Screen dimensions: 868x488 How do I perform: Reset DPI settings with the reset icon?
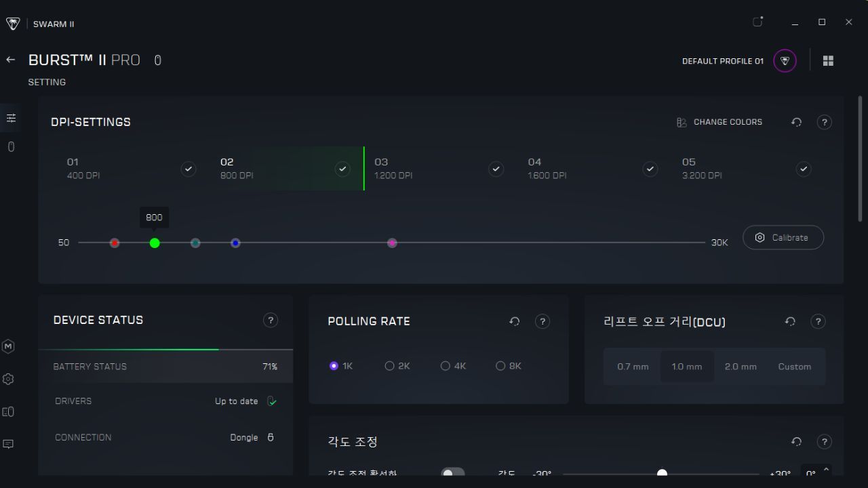(797, 123)
